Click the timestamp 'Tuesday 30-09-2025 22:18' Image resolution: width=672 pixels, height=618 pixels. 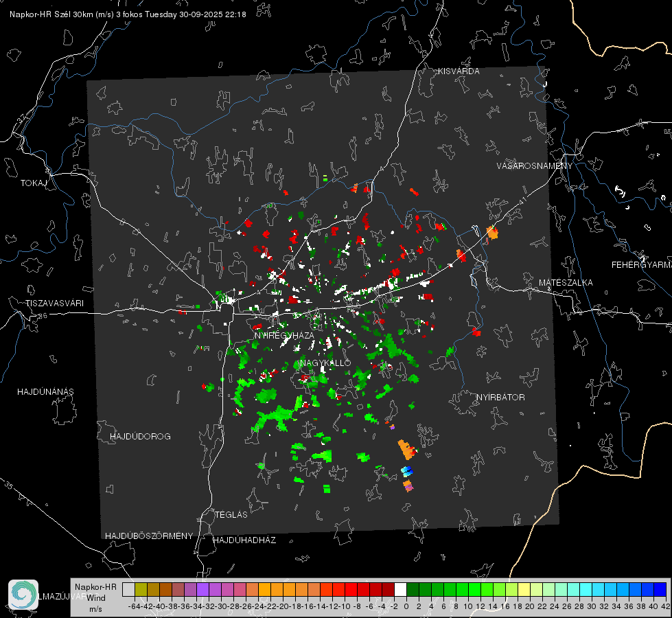196,14
